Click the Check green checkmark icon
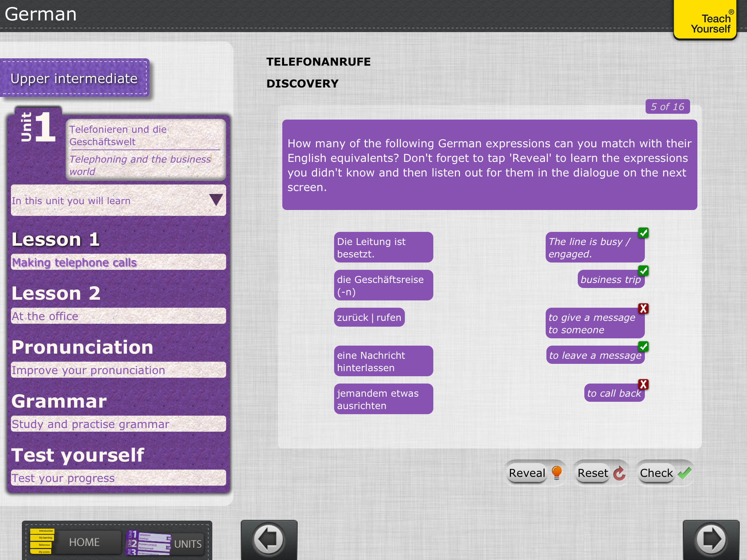The width and height of the screenshot is (747, 560). [685, 473]
